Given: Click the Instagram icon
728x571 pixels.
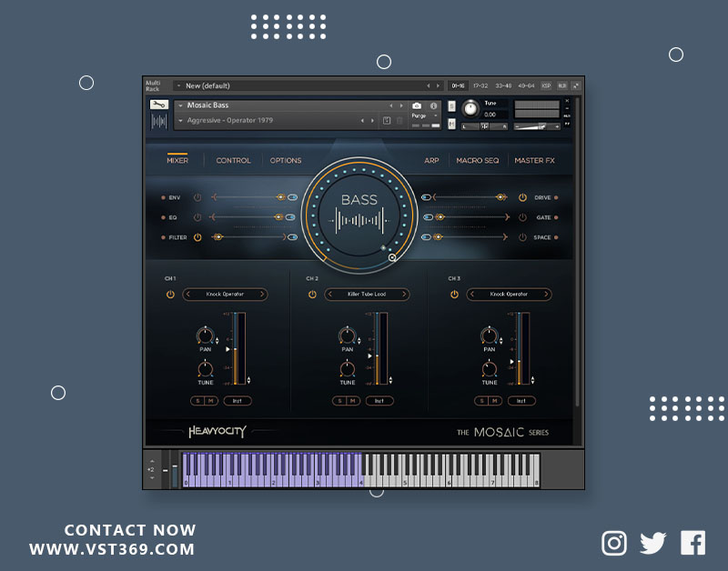Looking at the screenshot, I should click(613, 543).
